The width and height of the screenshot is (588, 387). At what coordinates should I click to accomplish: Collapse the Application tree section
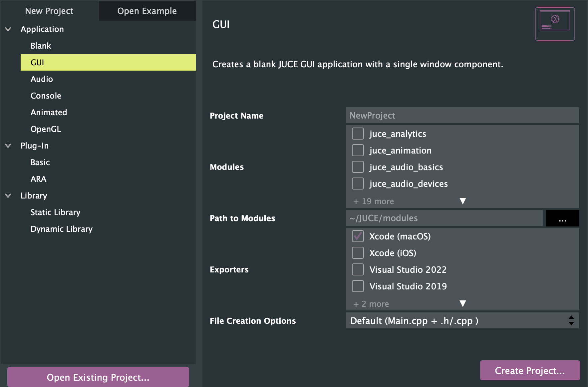click(x=8, y=29)
